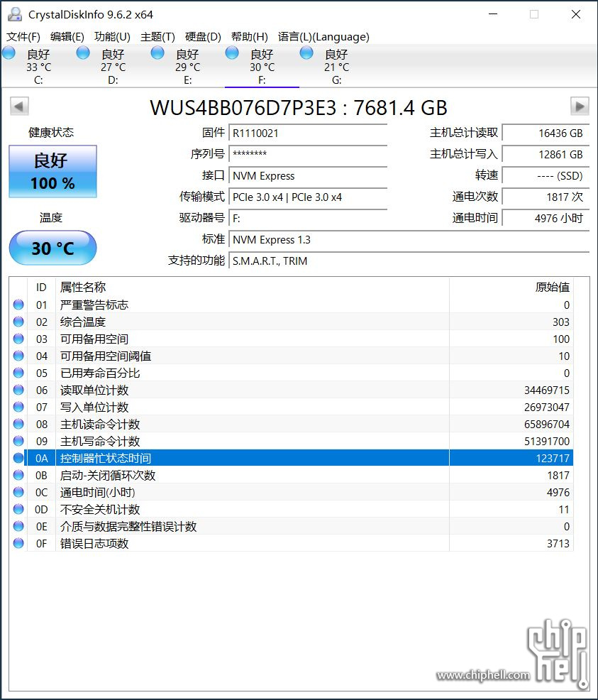Select drive D: status icon at 27 °C
Image resolution: width=598 pixels, height=700 pixels.
[84, 53]
